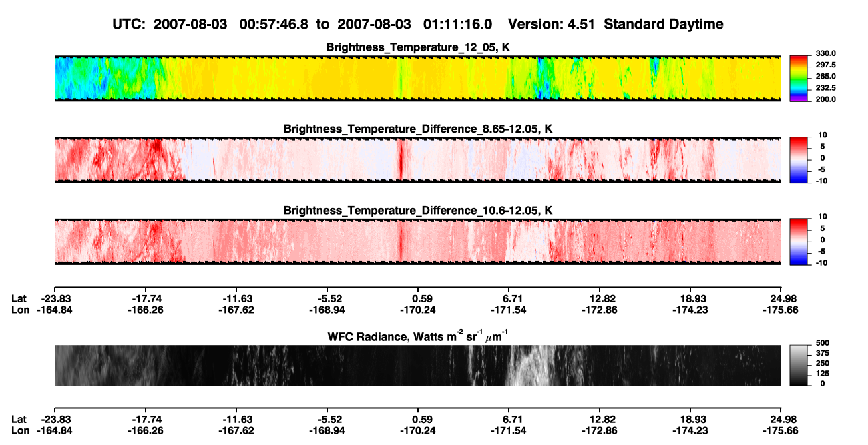868x445 pixels.
Task: Click '24.98' latitude under the 10.6-12.05 panel
Action: tap(782, 300)
